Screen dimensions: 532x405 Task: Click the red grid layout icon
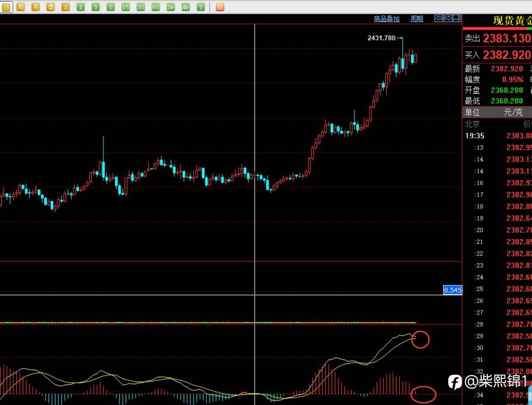point(220,7)
